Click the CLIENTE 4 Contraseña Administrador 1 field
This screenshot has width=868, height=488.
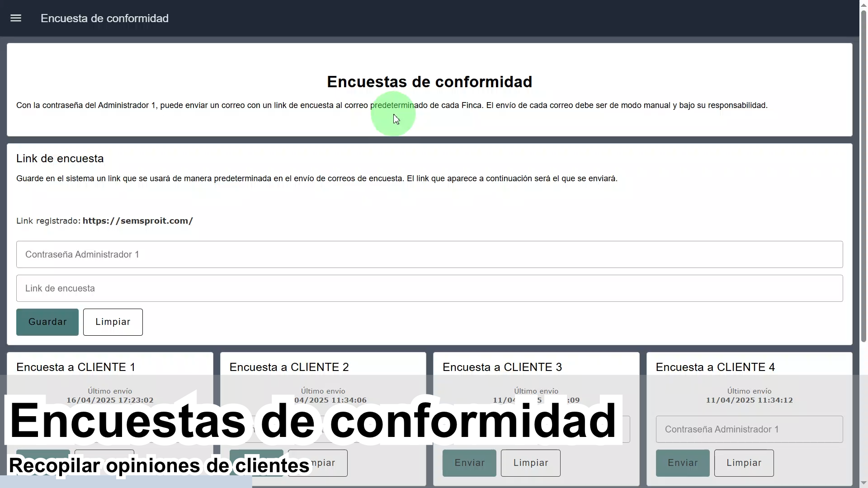(x=749, y=429)
